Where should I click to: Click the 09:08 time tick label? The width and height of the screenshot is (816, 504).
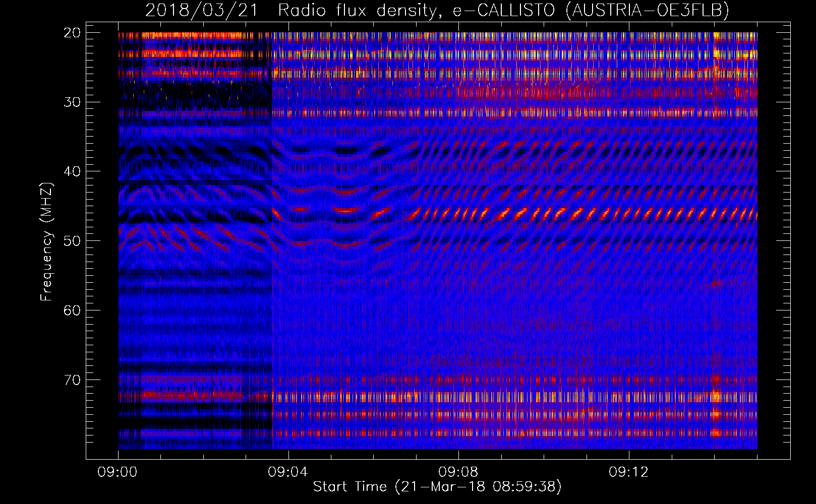point(458,472)
